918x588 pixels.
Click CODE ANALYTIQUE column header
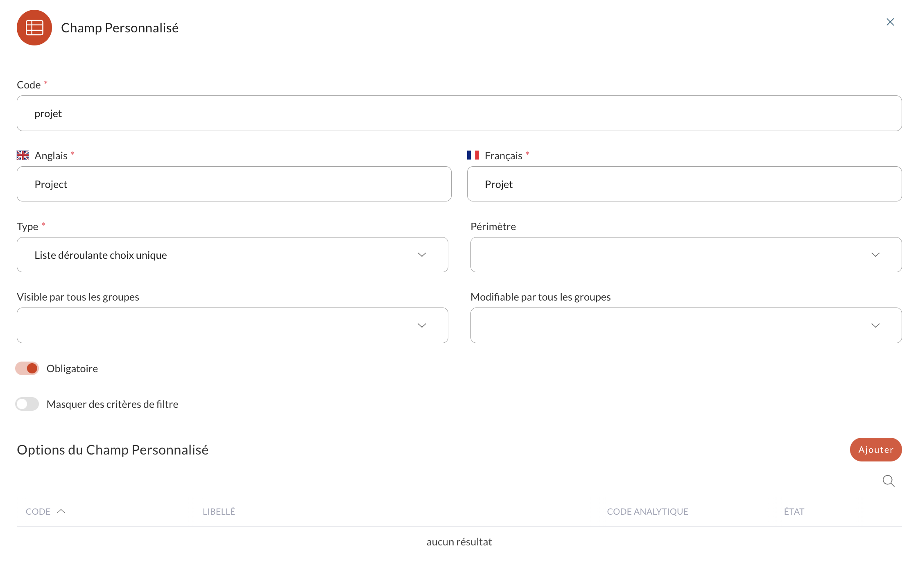[x=647, y=511]
